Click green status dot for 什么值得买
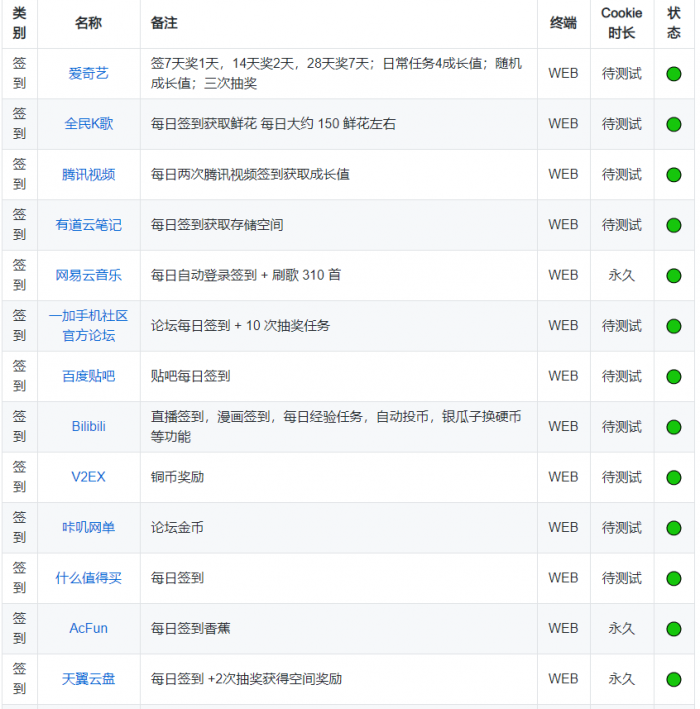Image resolution: width=700 pixels, height=709 pixels. click(674, 578)
